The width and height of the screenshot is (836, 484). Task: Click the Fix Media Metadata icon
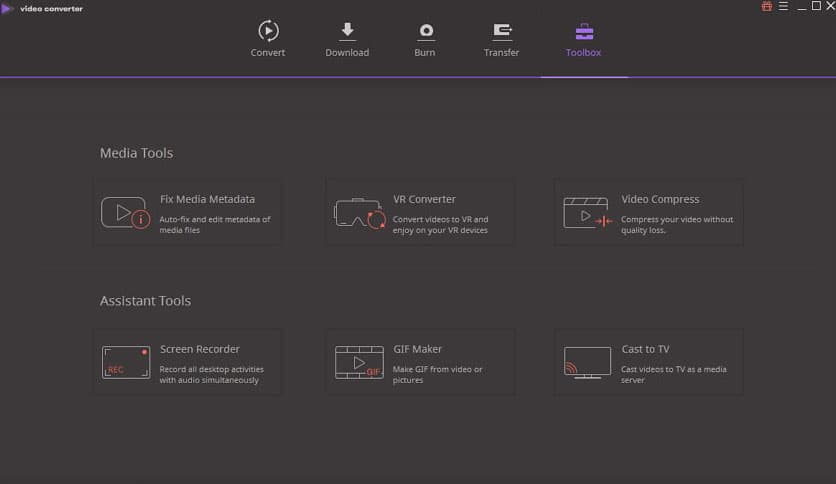point(125,213)
